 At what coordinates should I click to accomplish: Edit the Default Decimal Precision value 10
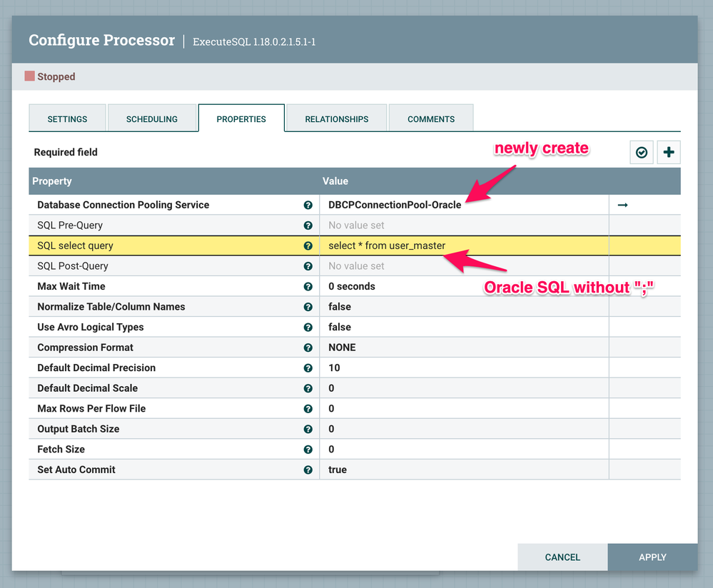464,368
